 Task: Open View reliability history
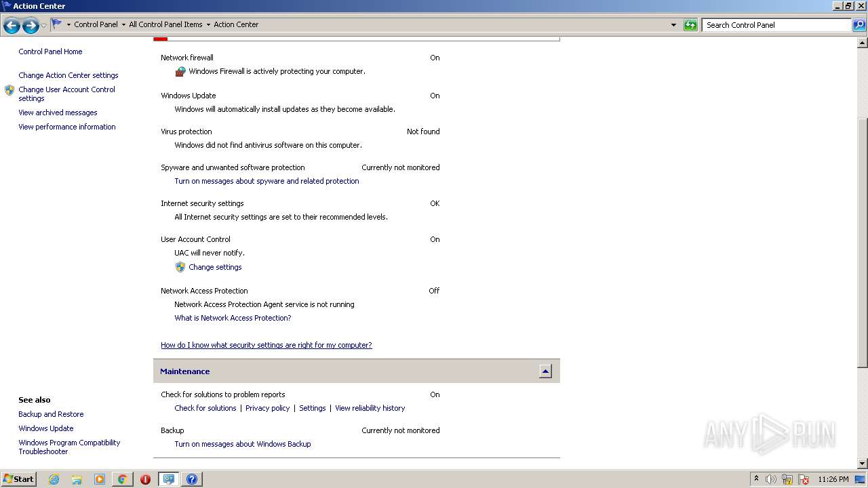click(x=370, y=408)
